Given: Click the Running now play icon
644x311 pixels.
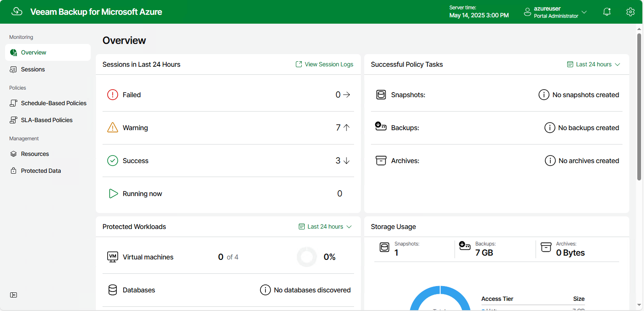Looking at the screenshot, I should point(113,194).
